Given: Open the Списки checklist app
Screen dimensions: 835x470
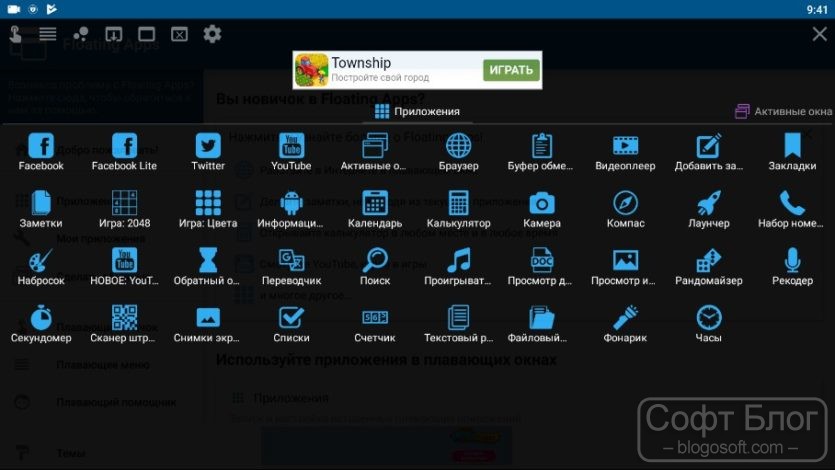Looking at the screenshot, I should pos(291,324).
